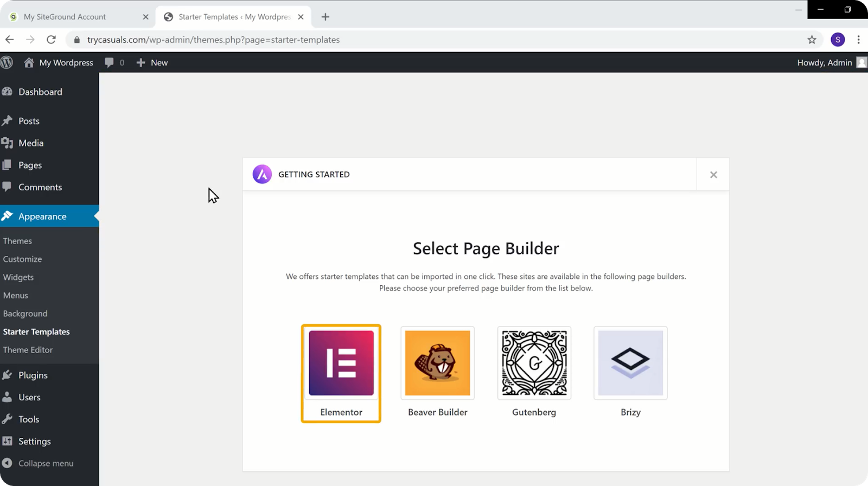Image resolution: width=868 pixels, height=486 pixels.
Task: Switch to My SiteGround Account tab
Action: (x=79, y=17)
